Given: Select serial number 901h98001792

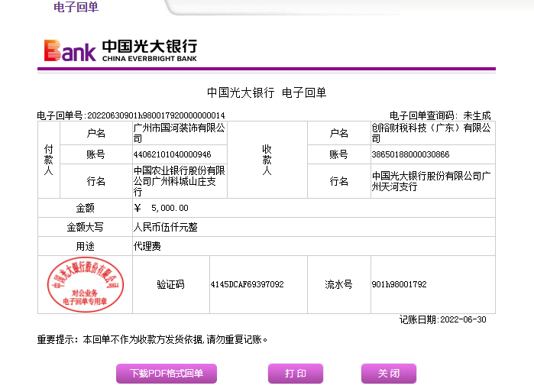Looking at the screenshot, I should coord(399,284).
